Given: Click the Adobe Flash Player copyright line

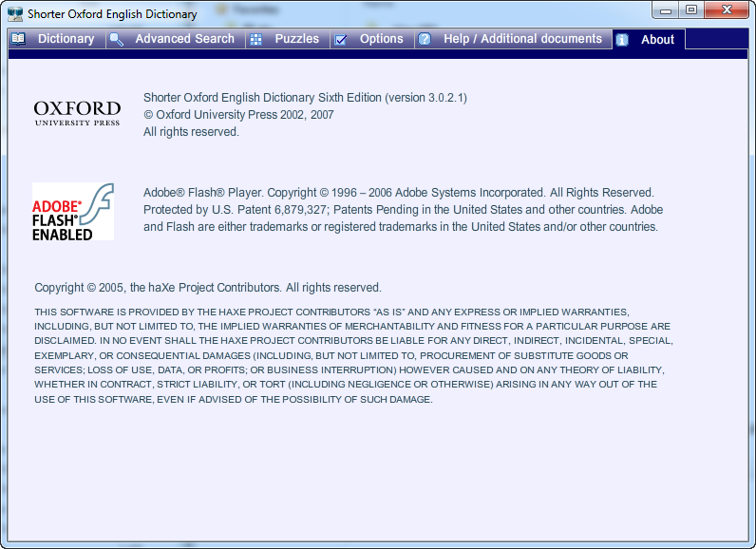Looking at the screenshot, I should 399,193.
